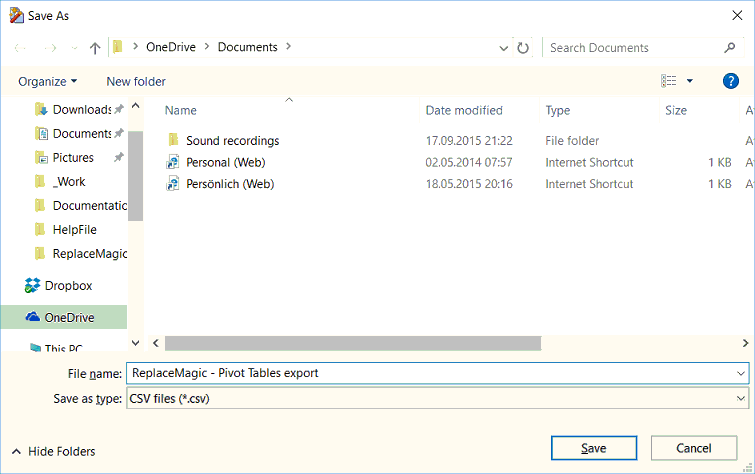The width and height of the screenshot is (755, 474).
Task: Click the sidebar scroll down arrow
Action: [x=136, y=343]
